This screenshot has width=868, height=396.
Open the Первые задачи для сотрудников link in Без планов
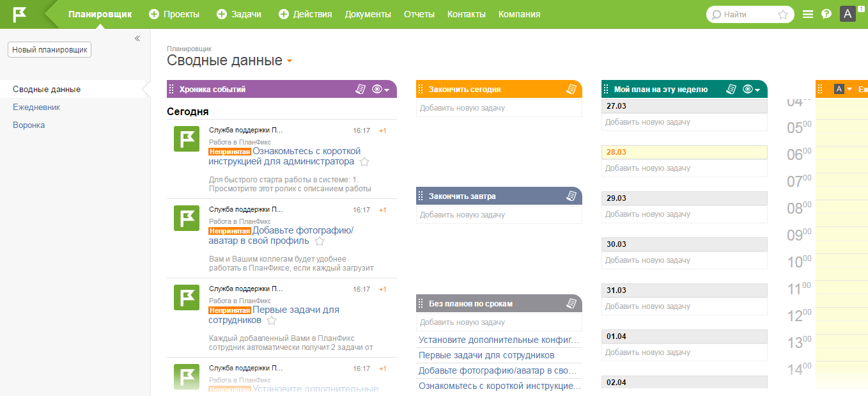486,355
